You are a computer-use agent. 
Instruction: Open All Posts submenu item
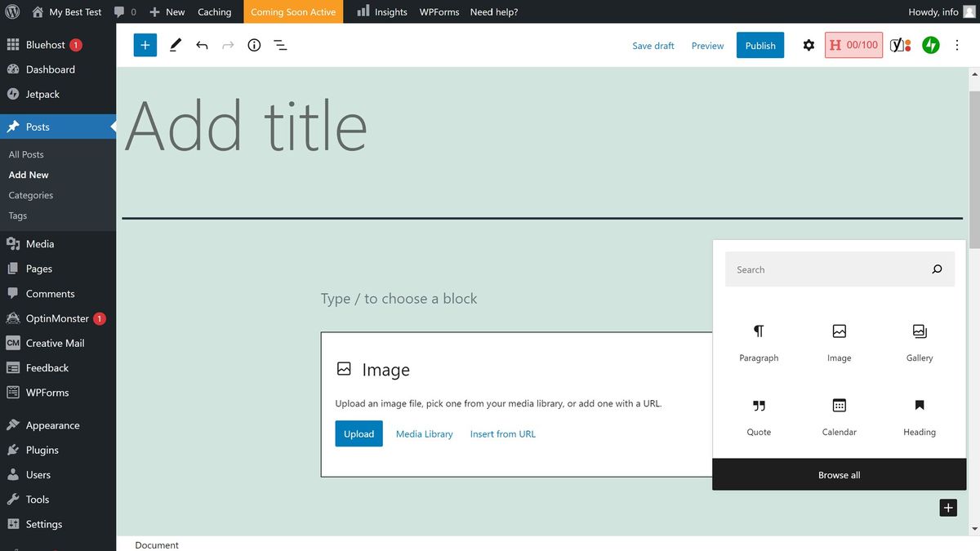coord(26,154)
